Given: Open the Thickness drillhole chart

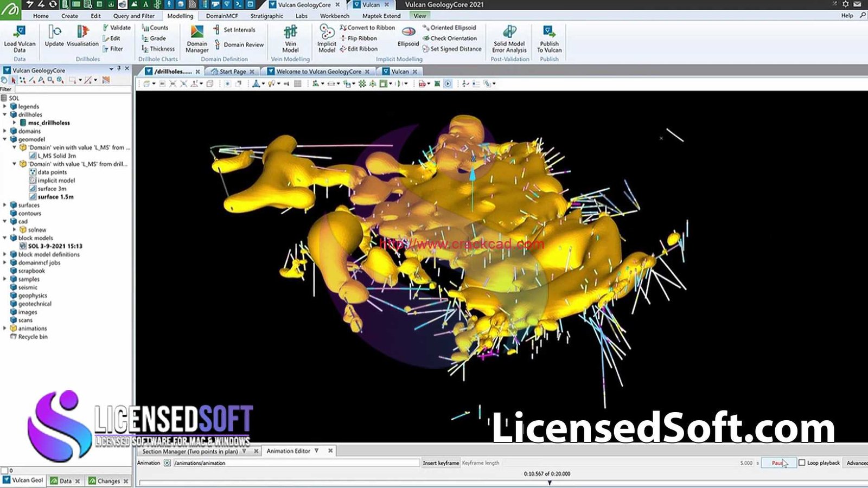Looking at the screenshot, I should pos(158,49).
